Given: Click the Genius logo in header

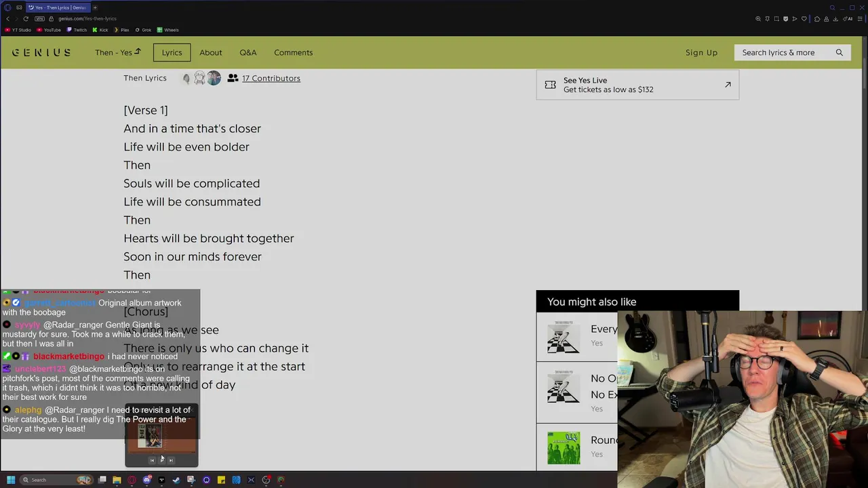Looking at the screenshot, I should pos(41,52).
